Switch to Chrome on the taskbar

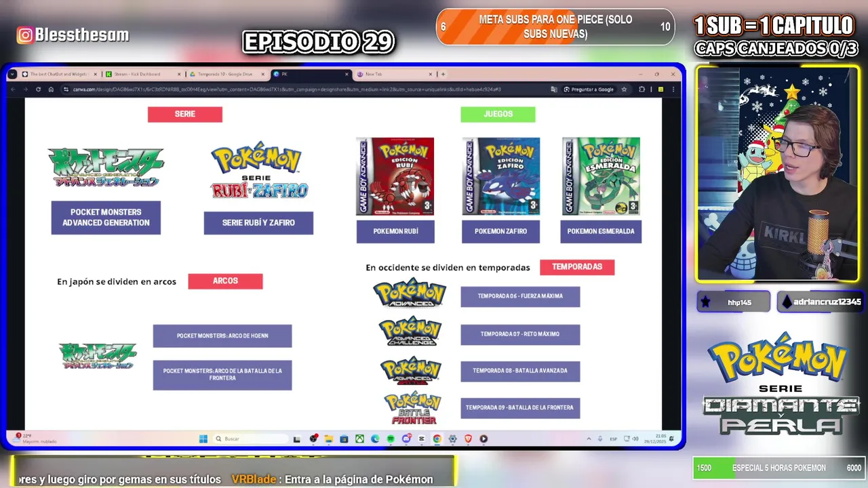[437, 439]
